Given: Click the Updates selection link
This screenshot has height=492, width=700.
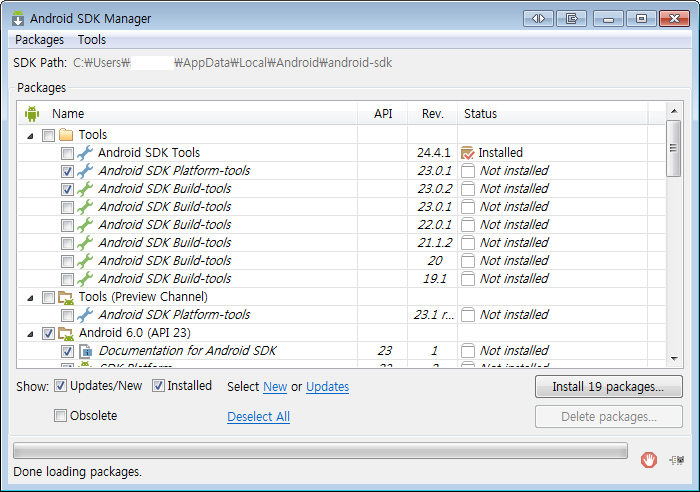Looking at the screenshot, I should tap(327, 387).
